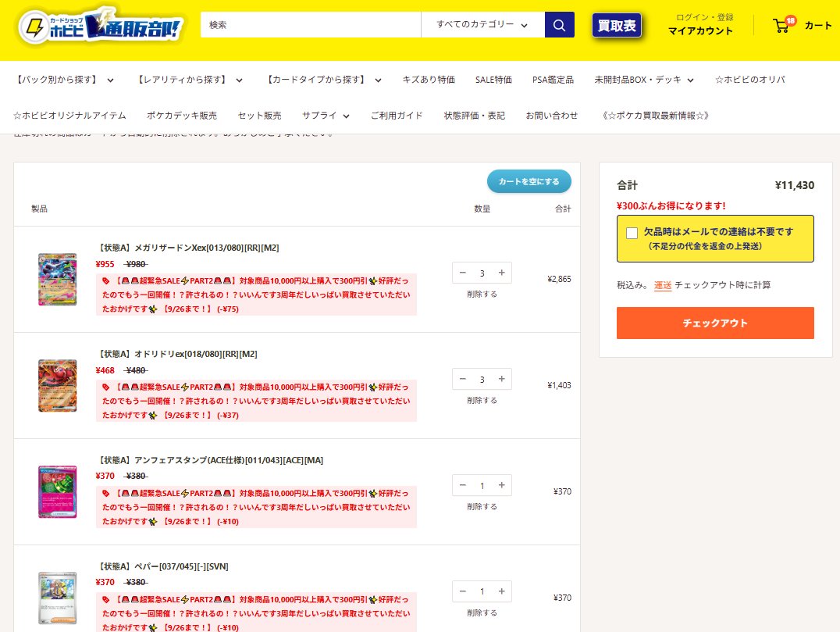
Task: Click the 運送 shipping link
Action: [663, 285]
